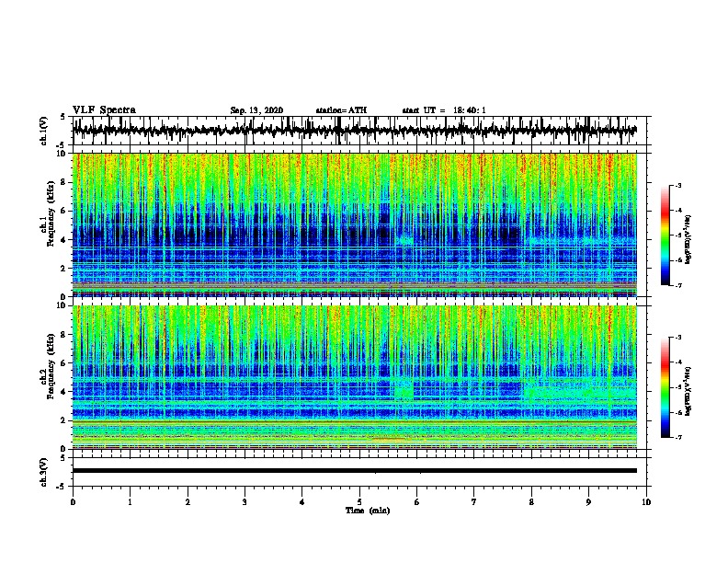Click the "ch.1(V)" waveform axis label
This screenshot has width=728, height=563.
coord(43,130)
